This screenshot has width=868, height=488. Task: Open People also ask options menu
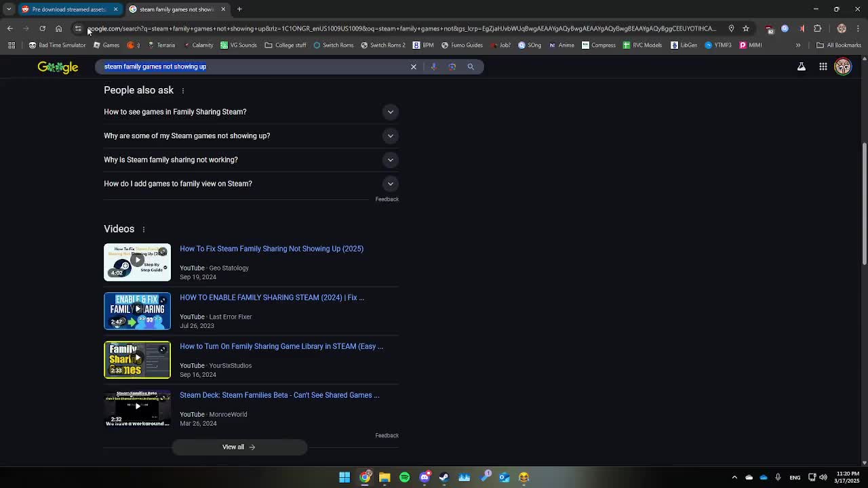[182, 91]
